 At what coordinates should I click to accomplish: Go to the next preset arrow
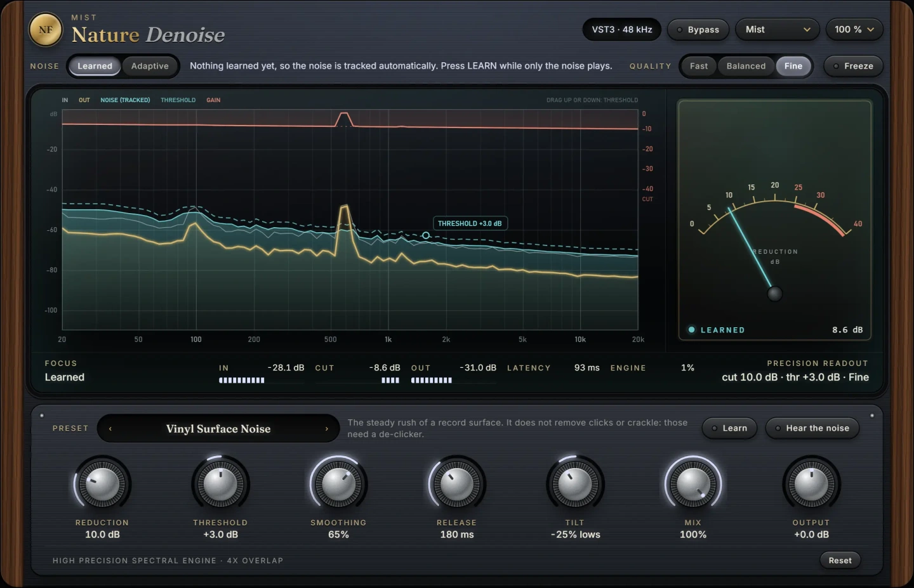(326, 429)
